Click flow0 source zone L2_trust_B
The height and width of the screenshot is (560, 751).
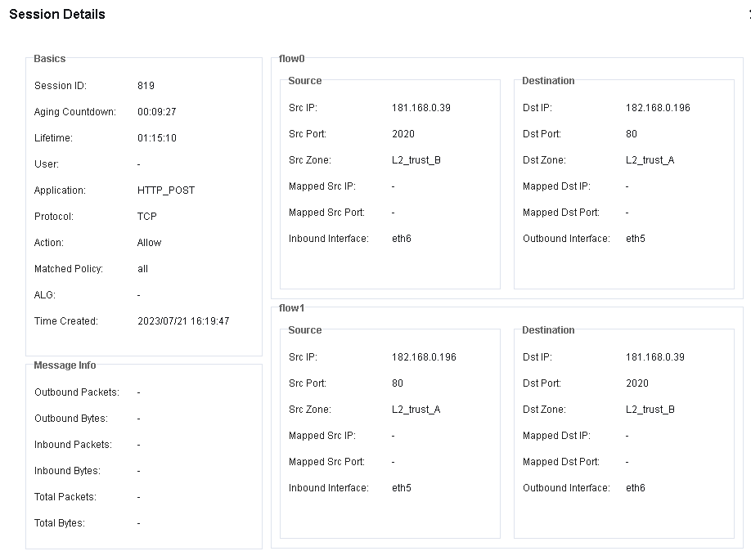[416, 160]
